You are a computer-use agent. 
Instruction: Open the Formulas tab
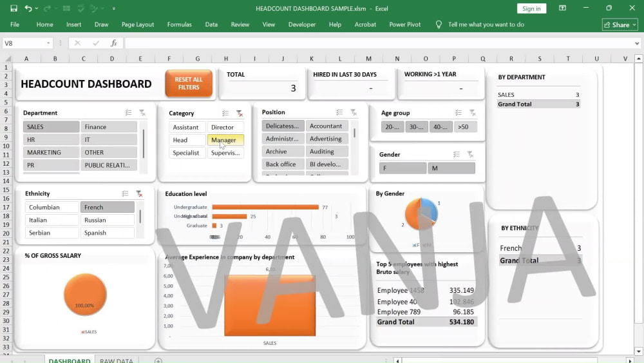tap(179, 25)
